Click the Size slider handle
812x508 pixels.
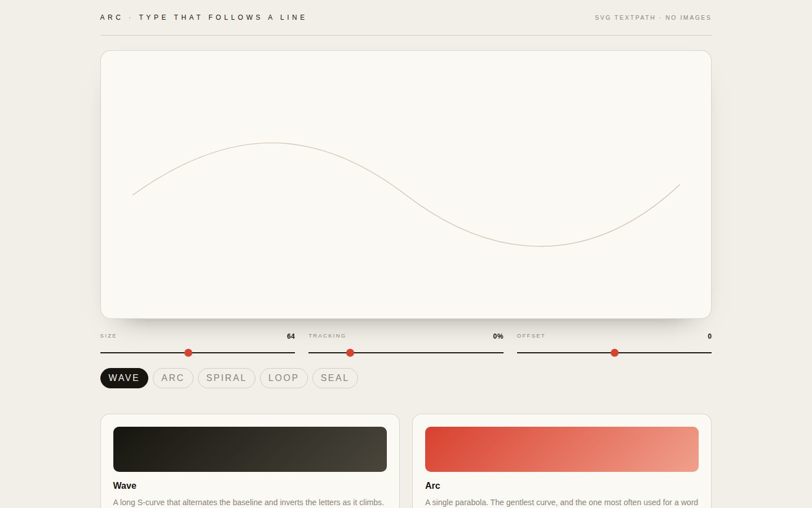[188, 353]
